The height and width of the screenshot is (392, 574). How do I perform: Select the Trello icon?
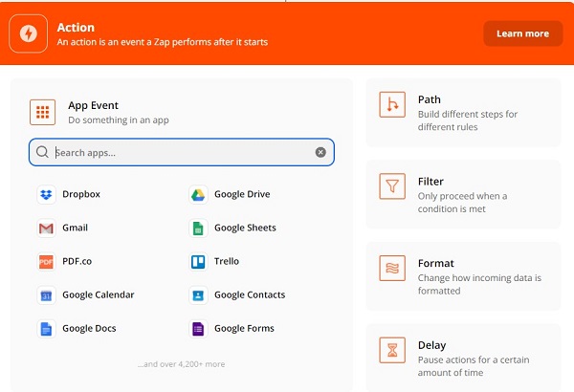[198, 262]
